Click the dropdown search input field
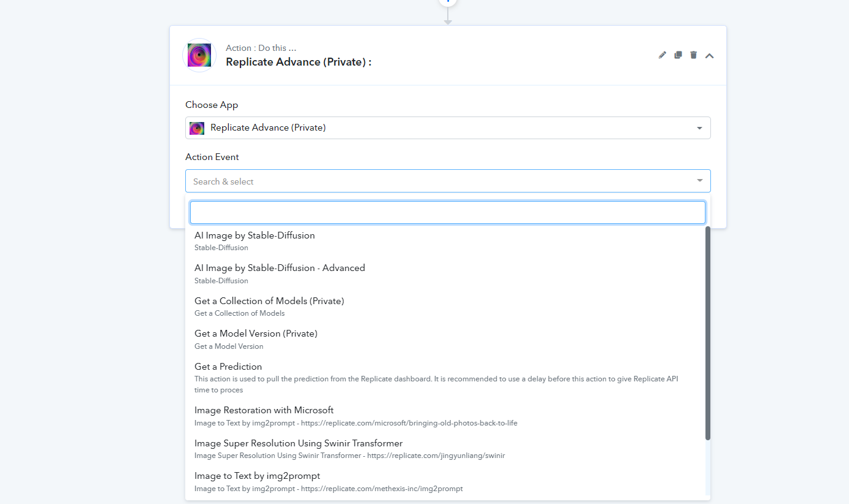 pos(448,212)
